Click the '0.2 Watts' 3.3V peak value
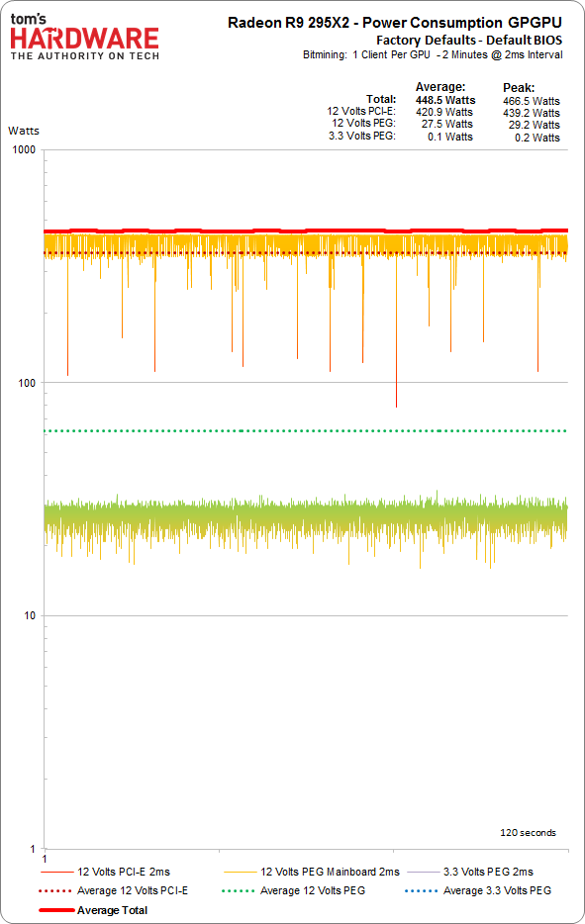The height and width of the screenshot is (924, 585). pos(536,138)
